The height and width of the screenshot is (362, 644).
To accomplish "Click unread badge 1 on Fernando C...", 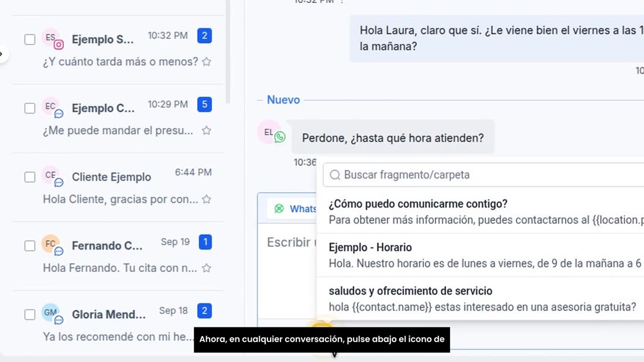I will coord(205,242).
